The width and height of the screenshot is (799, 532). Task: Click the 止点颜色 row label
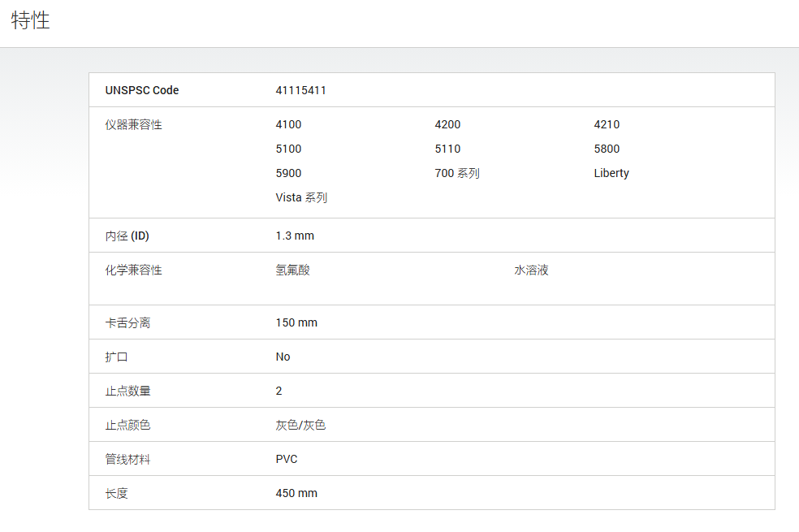click(128, 426)
